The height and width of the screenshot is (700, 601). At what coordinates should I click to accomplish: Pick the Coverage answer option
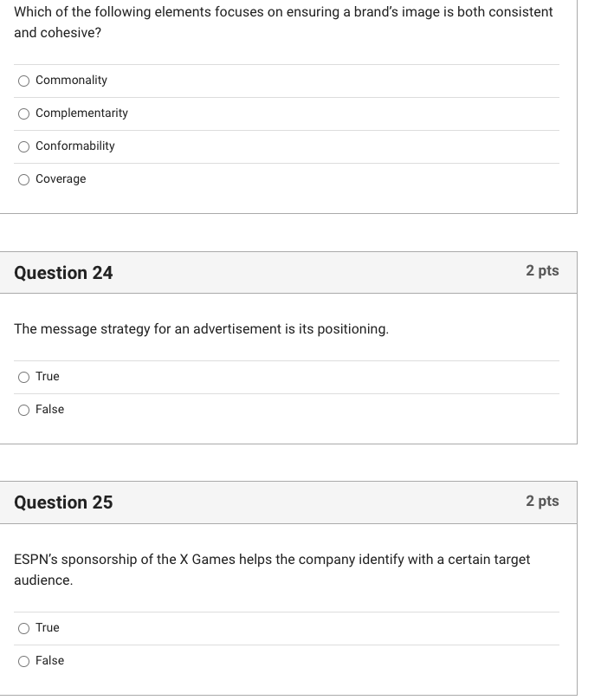tap(23, 179)
